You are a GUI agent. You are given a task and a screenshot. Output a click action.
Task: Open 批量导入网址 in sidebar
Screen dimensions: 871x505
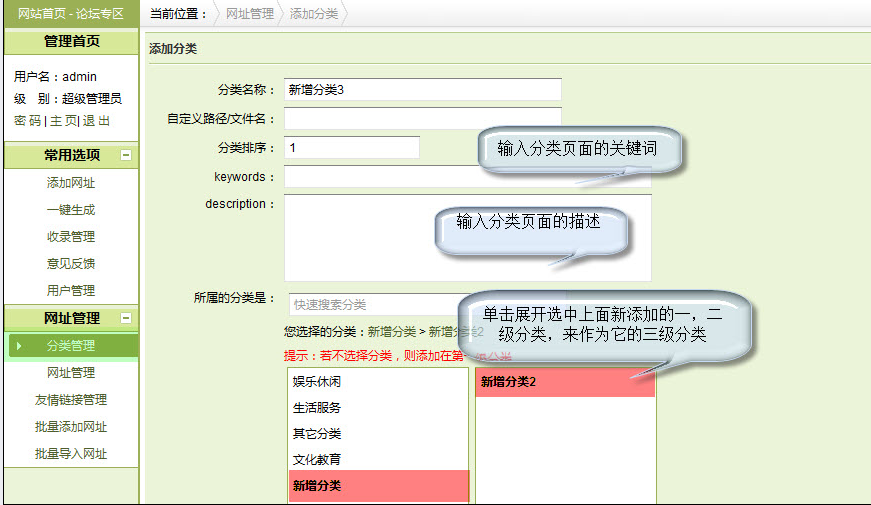pos(71,454)
